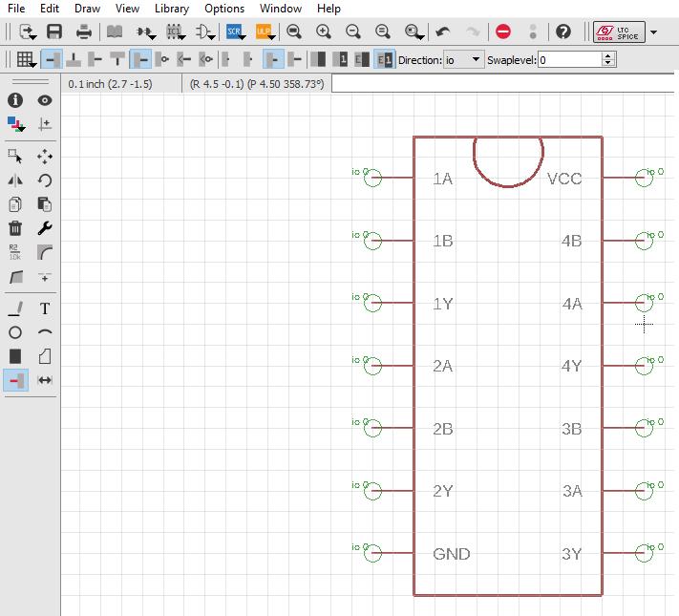The height and width of the screenshot is (616, 679).
Task: Open the File menu
Action: pos(16,9)
